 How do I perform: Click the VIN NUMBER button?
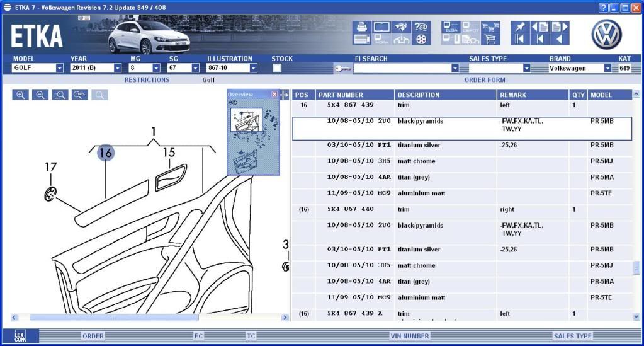(410, 336)
